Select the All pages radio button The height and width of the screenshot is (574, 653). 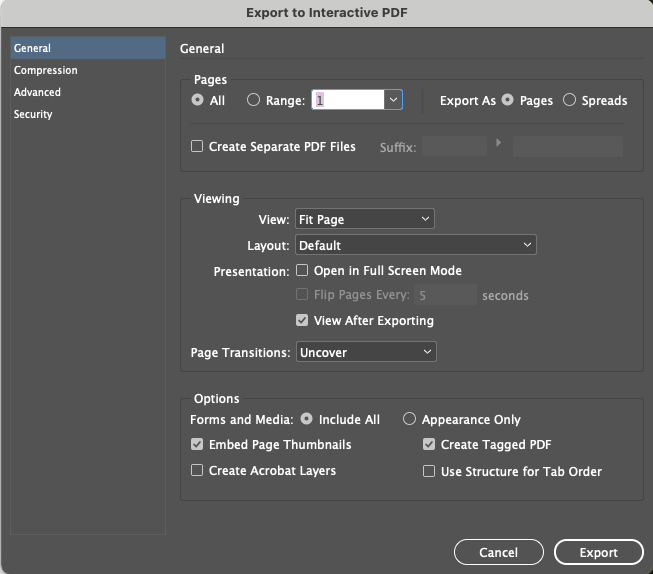click(x=198, y=100)
